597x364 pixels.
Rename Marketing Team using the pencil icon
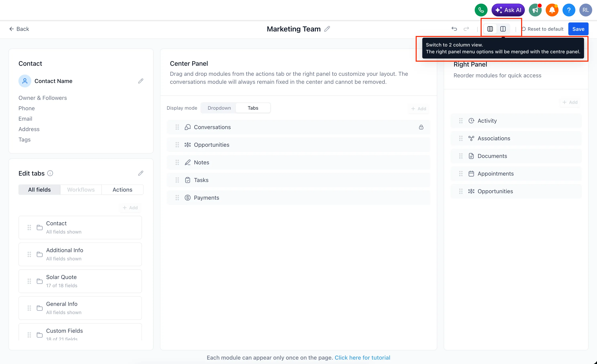pos(327,29)
